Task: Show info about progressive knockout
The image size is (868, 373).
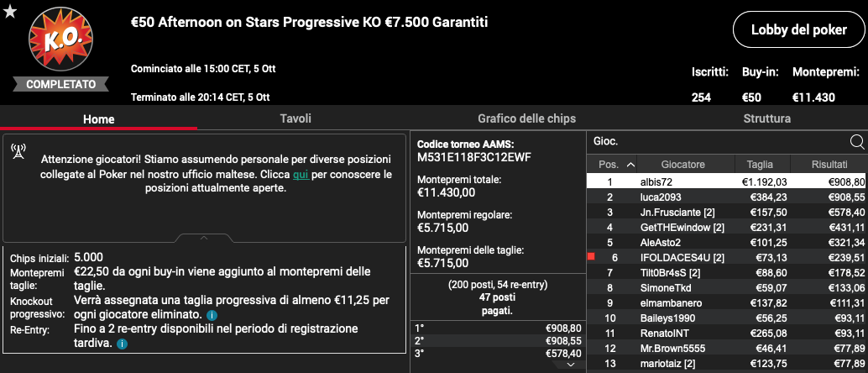Action: coord(212,315)
